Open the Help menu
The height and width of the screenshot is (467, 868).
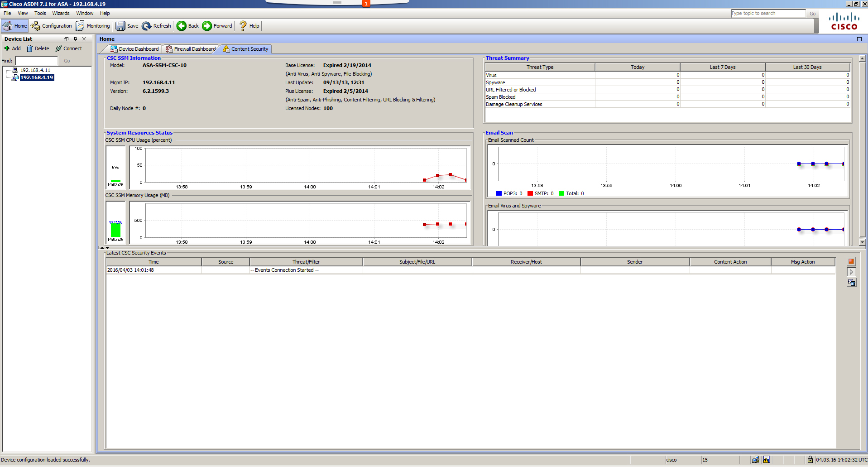pos(105,13)
